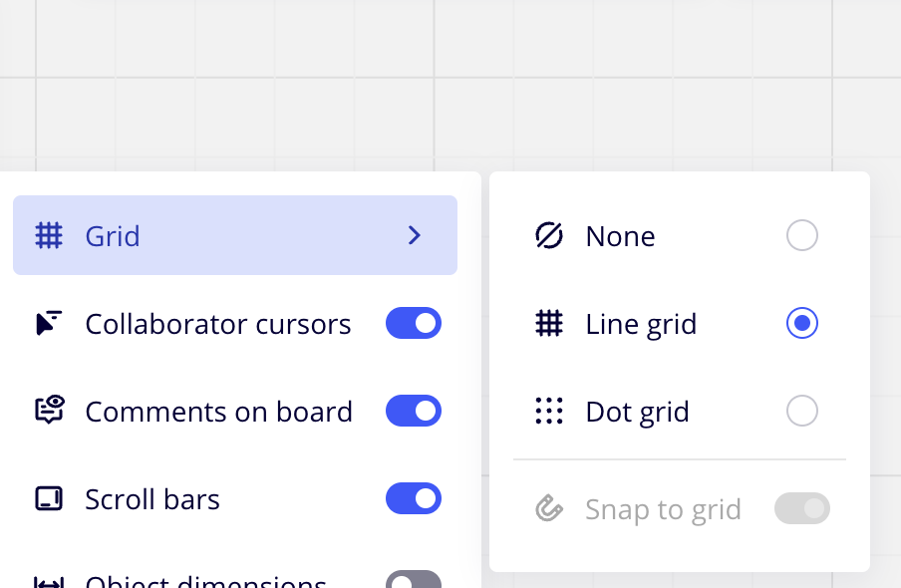Click the None slashed-circle icon
This screenshot has width=901, height=588.
point(549,236)
